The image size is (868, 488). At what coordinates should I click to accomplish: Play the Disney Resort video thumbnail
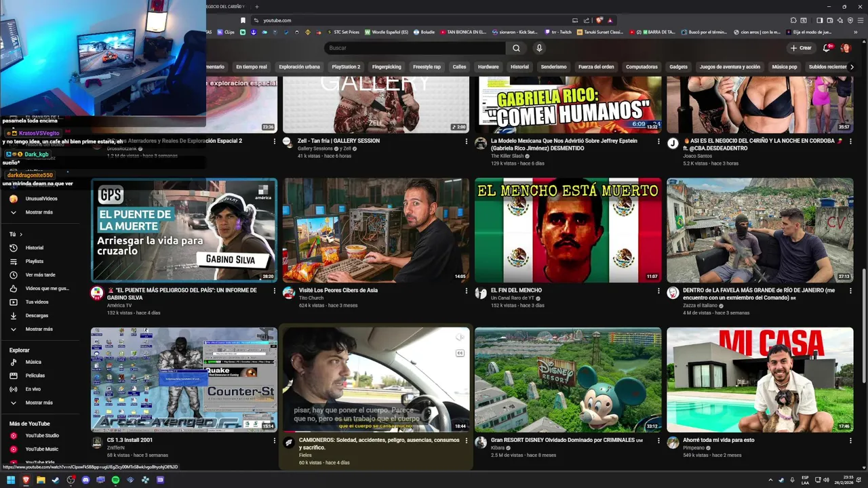568,380
